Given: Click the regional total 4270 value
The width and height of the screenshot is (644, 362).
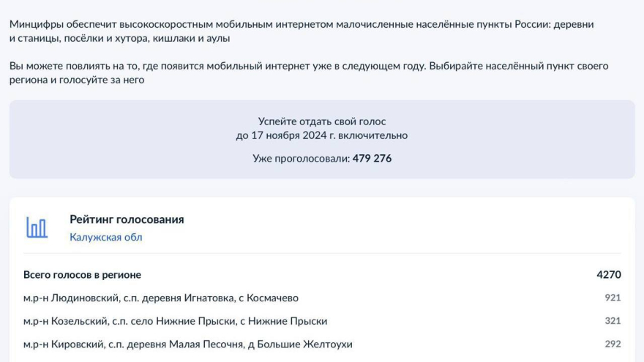Looking at the screenshot, I should pyautogui.click(x=609, y=274).
